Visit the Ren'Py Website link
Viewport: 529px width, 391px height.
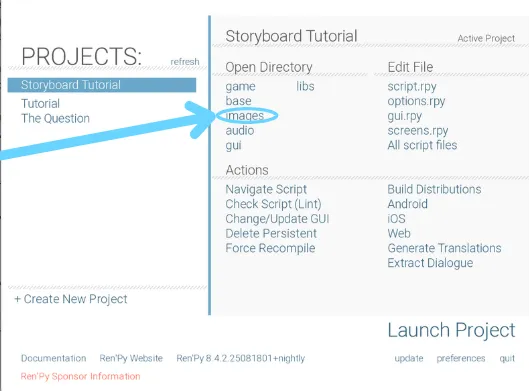pyautogui.click(x=131, y=358)
